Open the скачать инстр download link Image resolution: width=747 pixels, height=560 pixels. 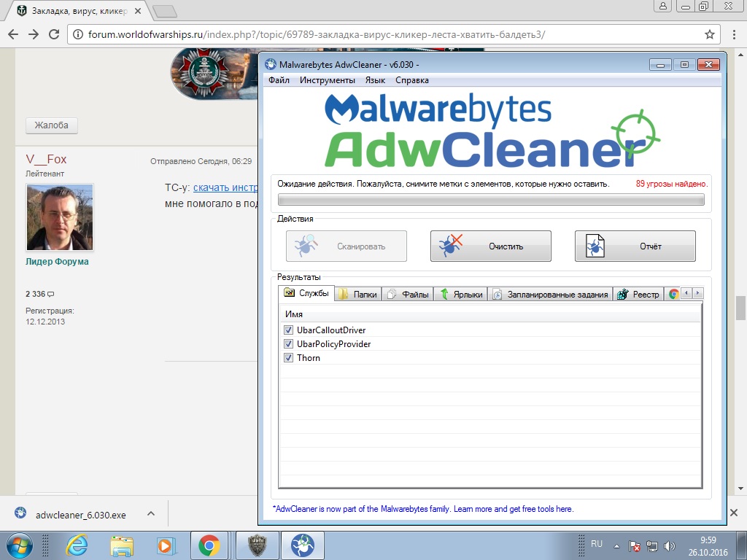tap(225, 187)
